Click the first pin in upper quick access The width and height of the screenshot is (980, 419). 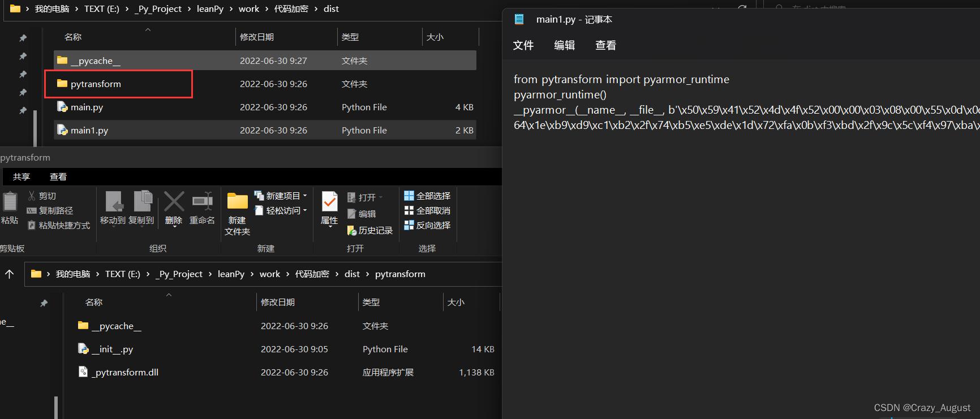[23, 38]
